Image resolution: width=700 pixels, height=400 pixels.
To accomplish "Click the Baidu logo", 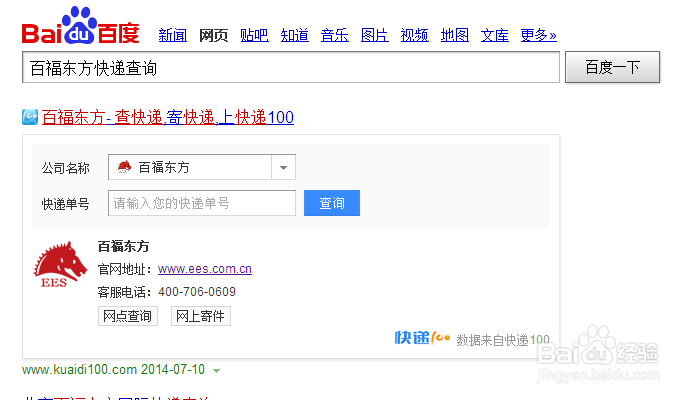I will point(80,26).
